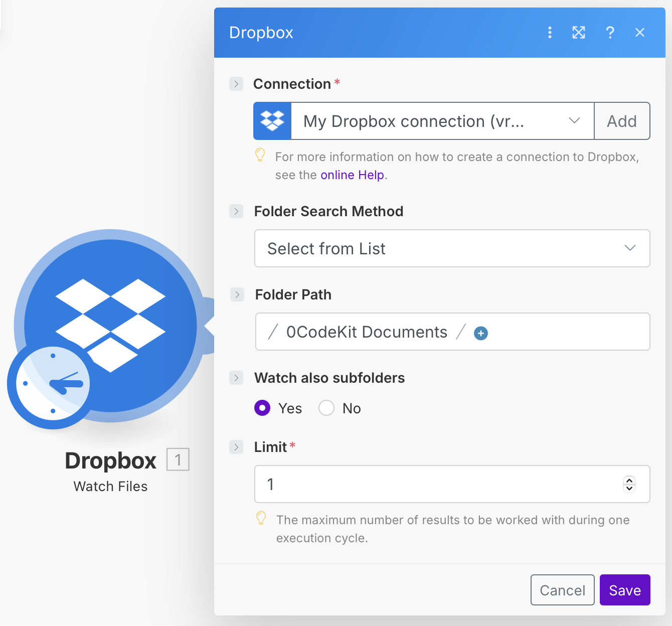Click the Limit stepper arrows

(629, 484)
